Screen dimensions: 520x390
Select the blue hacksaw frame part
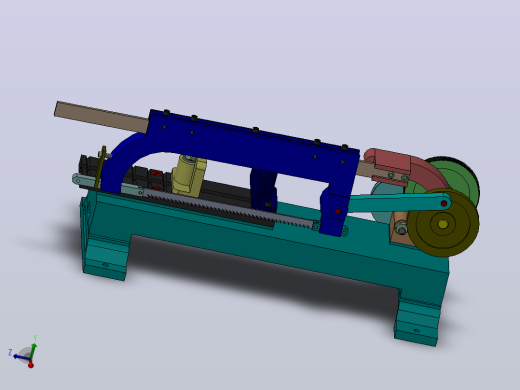240,151
